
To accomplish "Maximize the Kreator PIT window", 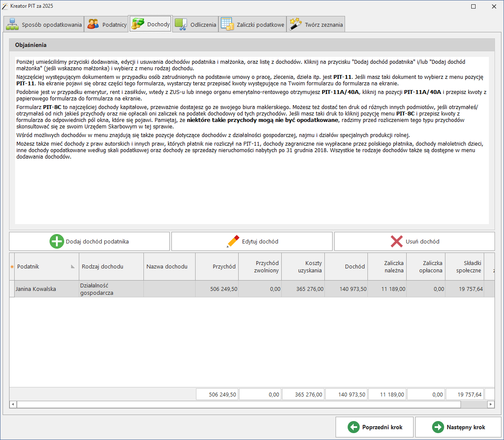I will [473, 6].
